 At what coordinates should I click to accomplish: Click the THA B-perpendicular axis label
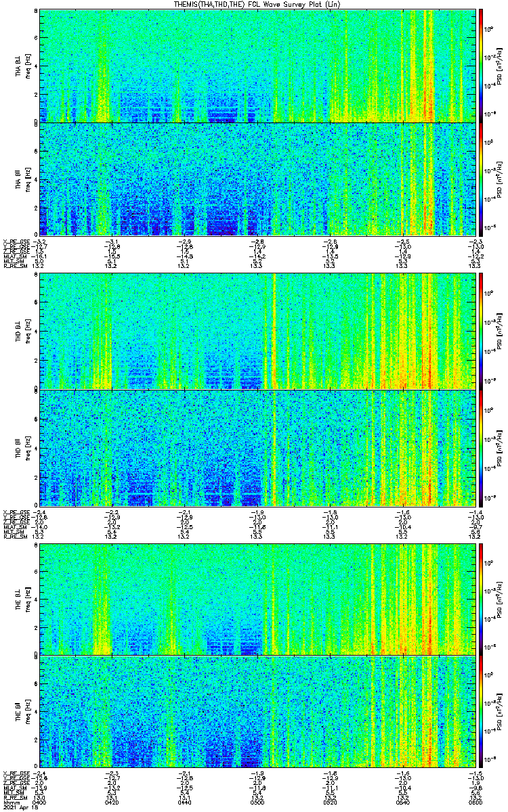click(x=19, y=66)
